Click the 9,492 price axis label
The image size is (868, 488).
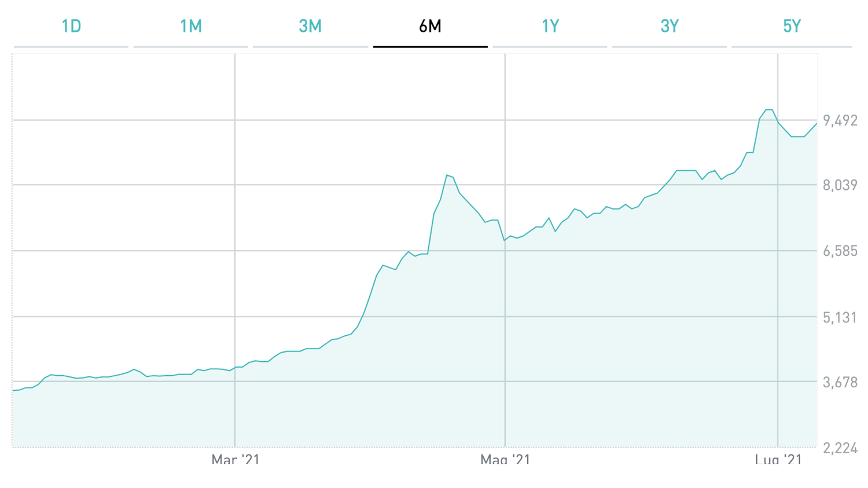pos(840,120)
